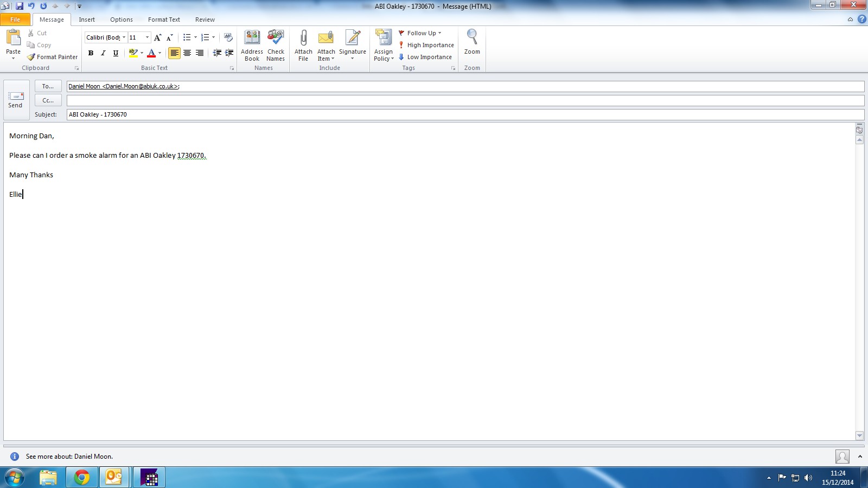
Task: Toggle bold formatting
Action: pos(91,53)
